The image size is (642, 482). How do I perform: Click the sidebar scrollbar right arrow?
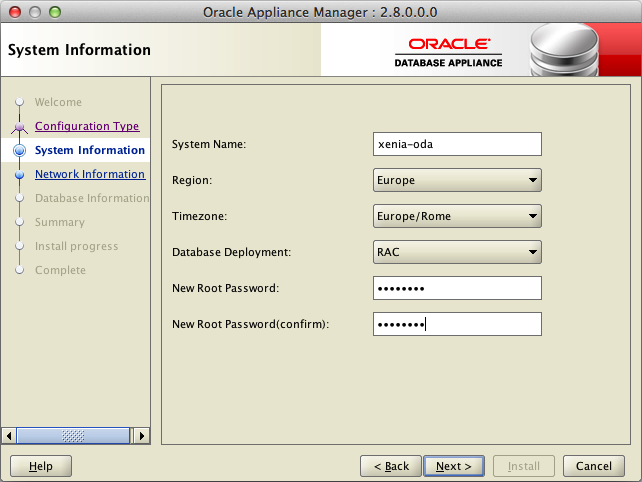click(x=142, y=436)
